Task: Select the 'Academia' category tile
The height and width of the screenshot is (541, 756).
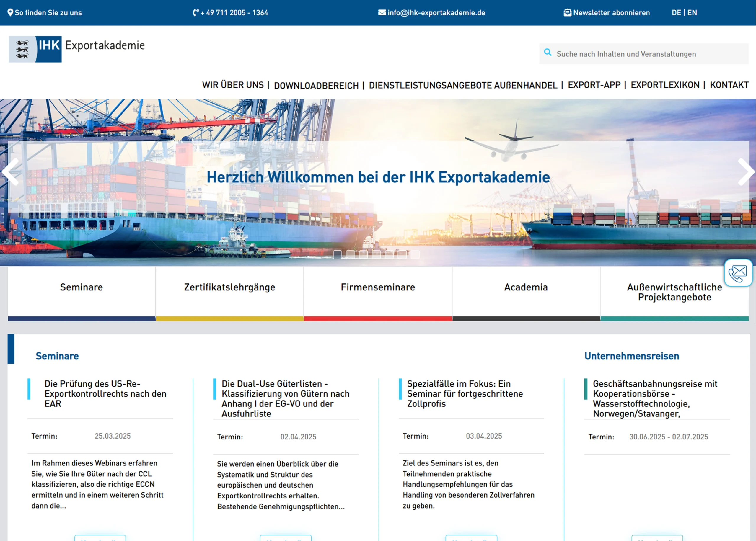Action: (x=526, y=293)
